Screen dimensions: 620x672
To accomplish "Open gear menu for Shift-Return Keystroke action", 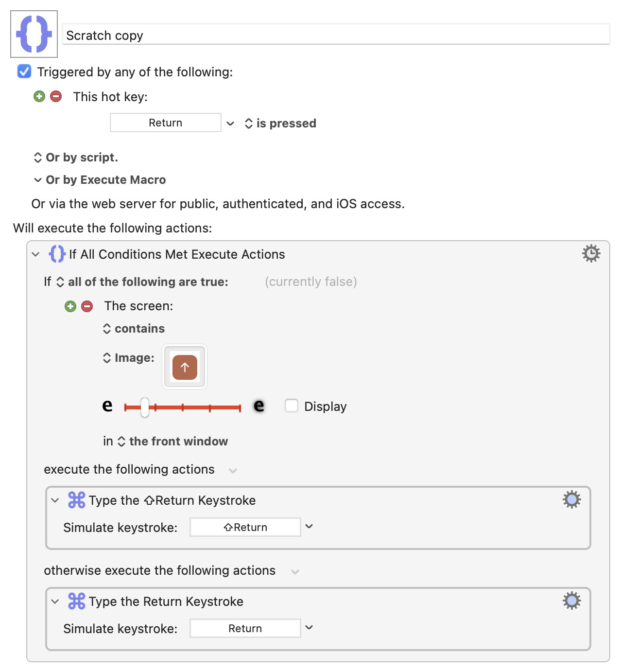I will (x=571, y=499).
